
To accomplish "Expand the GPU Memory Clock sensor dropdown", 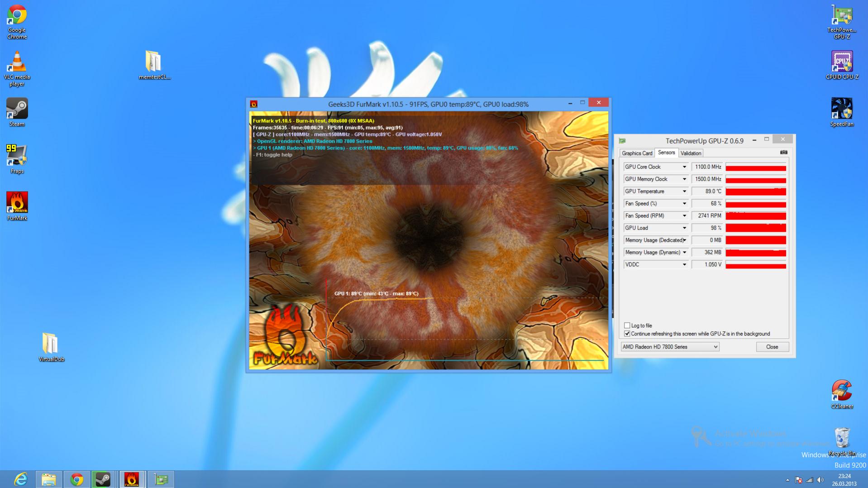I will (684, 179).
